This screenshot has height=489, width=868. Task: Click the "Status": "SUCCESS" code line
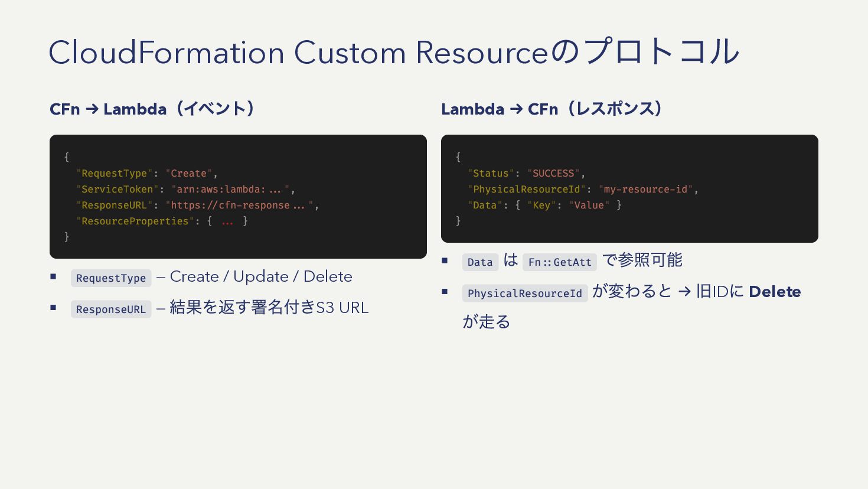click(x=527, y=173)
